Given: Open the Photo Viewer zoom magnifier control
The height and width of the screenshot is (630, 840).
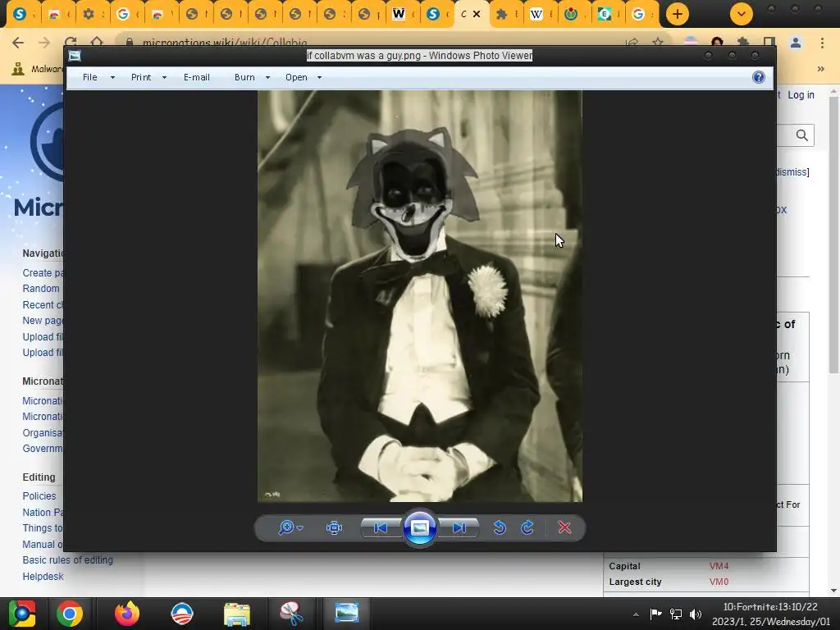Looking at the screenshot, I should point(286,527).
